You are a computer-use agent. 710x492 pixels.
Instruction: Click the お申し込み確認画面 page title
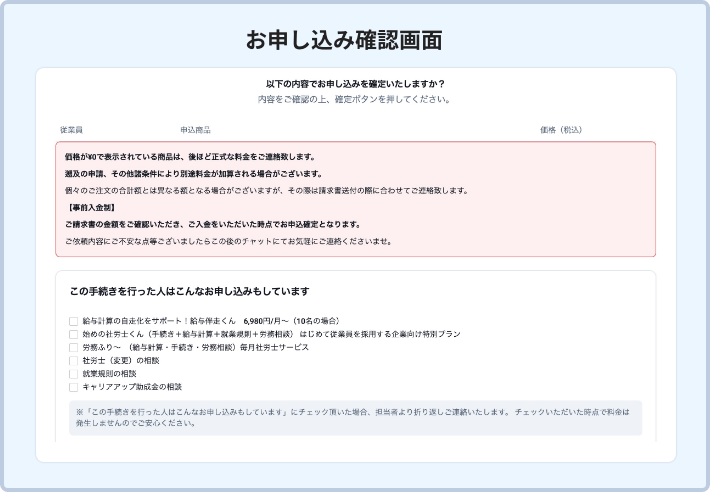click(344, 41)
